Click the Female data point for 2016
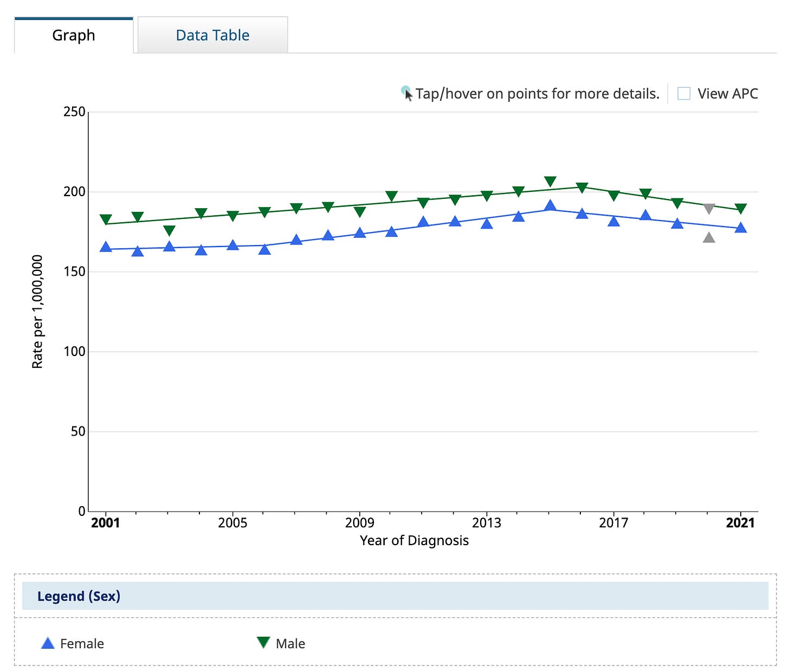 click(x=582, y=214)
